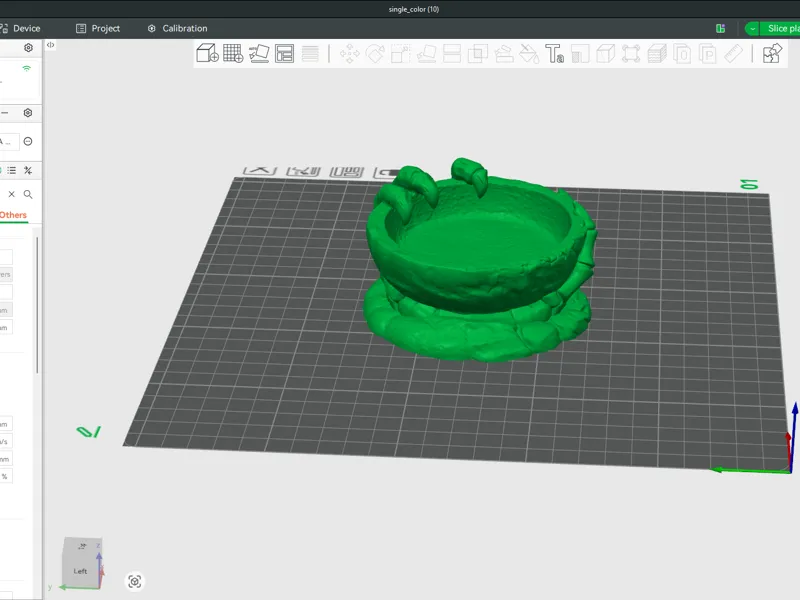The height and width of the screenshot is (600, 800).
Task: Click the Slice plate button
Action: coord(781,29)
